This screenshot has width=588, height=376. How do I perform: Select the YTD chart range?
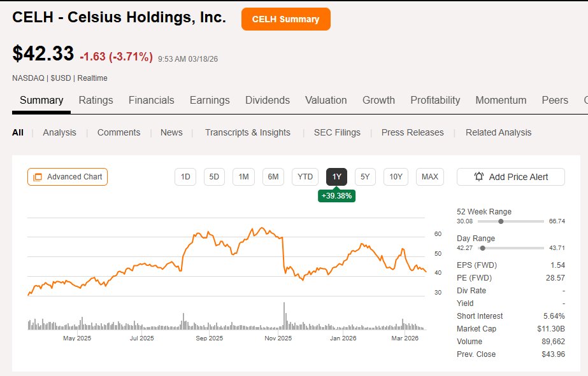click(305, 177)
